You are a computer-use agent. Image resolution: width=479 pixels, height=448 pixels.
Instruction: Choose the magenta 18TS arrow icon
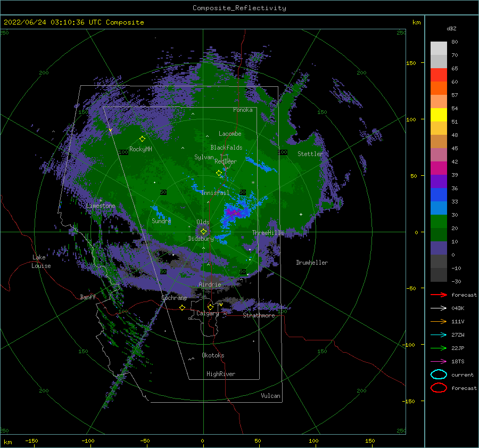click(439, 362)
